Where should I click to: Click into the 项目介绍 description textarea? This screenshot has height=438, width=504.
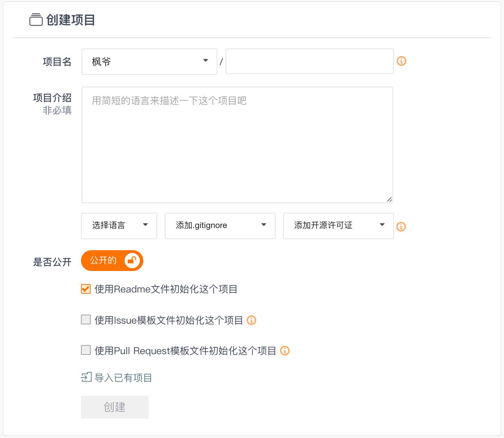pyautogui.click(x=237, y=145)
